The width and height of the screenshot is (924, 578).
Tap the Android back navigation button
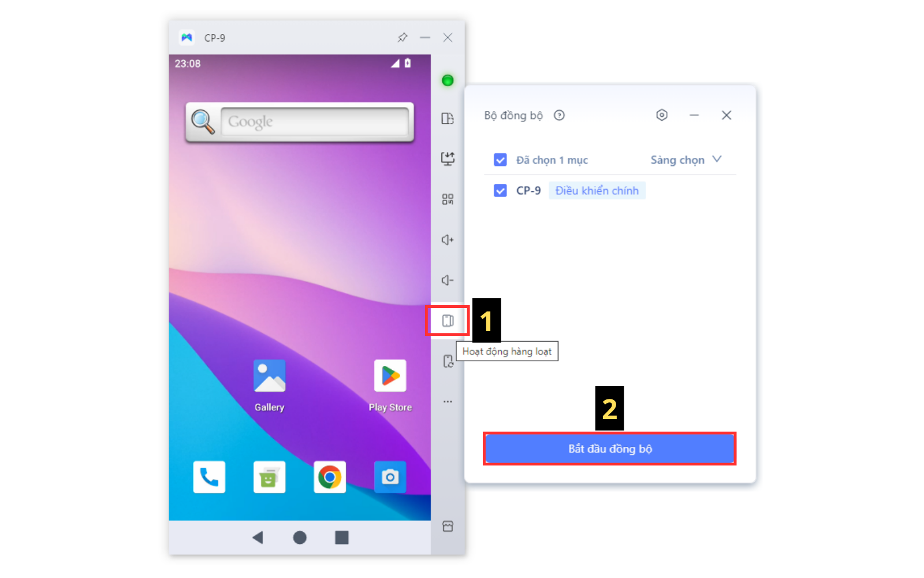[258, 538]
